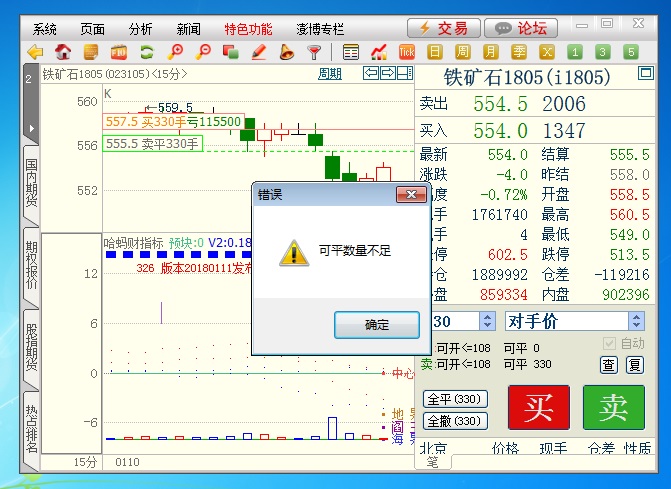This screenshot has width=671, height=489.
Task: Click the quantity spinner next to 30
Action: [487, 321]
